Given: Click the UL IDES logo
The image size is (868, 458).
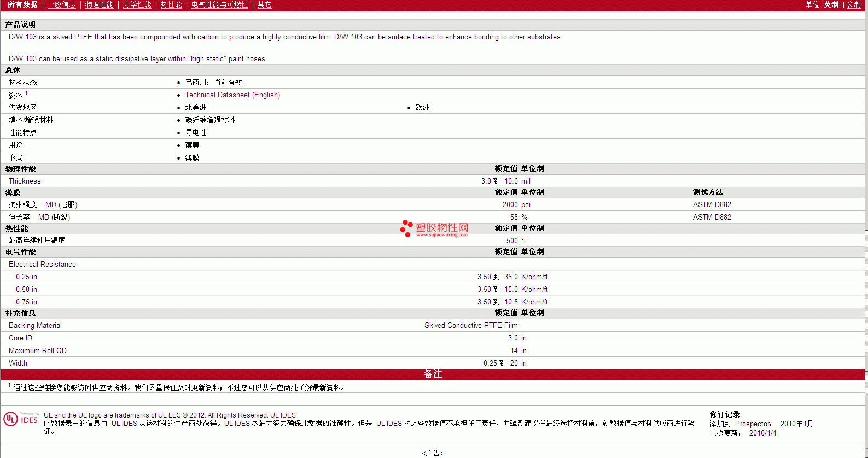Looking at the screenshot, I should pyautogui.click(x=21, y=419).
